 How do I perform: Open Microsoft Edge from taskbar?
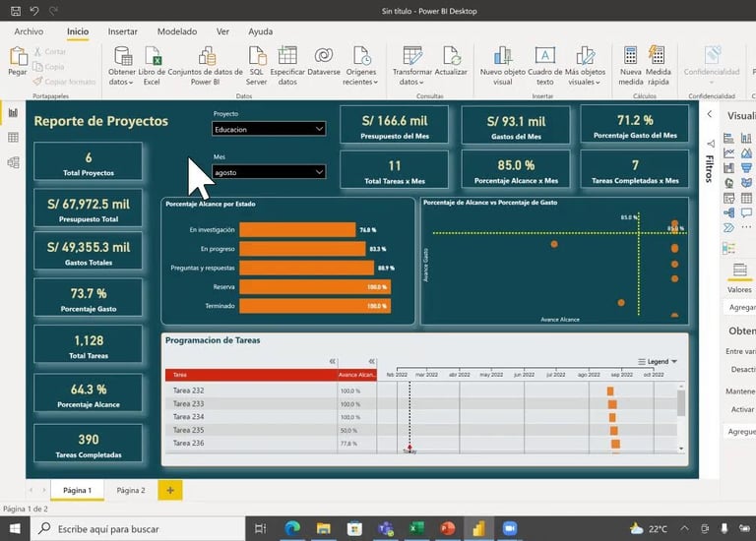click(292, 528)
